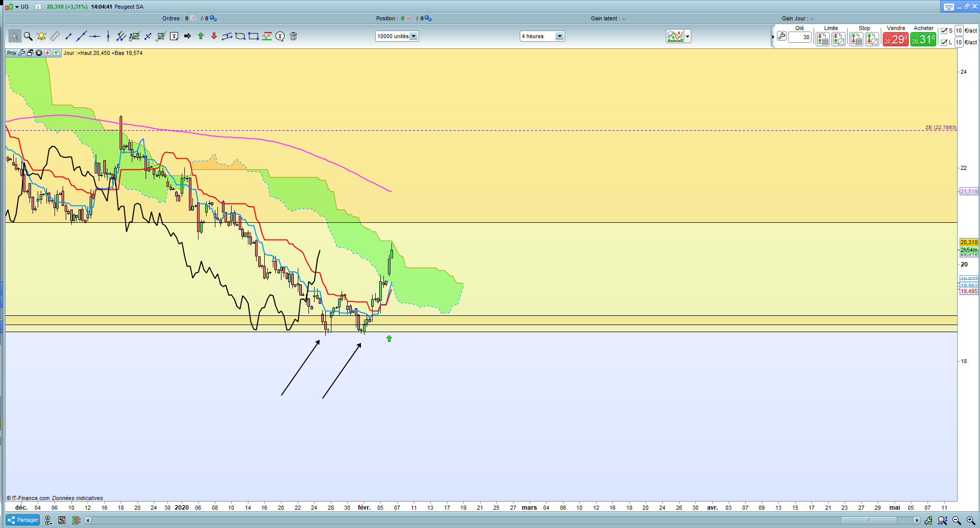This screenshot has width=980, height=528.
Task: Click the Vendre 20,29 sell button
Action: 895,39
